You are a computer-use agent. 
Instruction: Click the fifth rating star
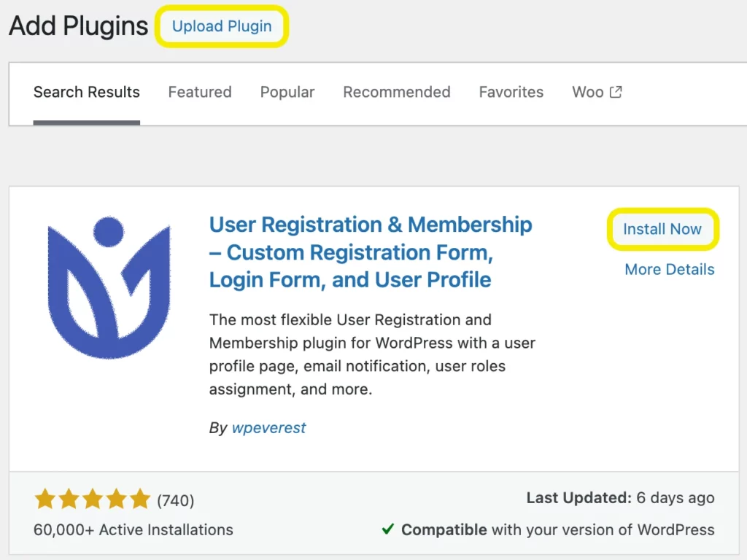point(140,499)
